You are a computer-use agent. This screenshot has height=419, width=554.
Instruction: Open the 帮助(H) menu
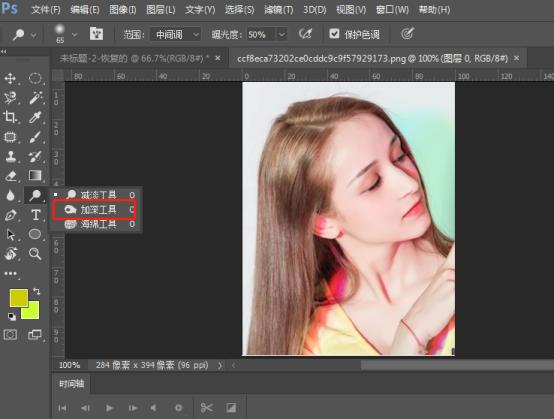[434, 10]
